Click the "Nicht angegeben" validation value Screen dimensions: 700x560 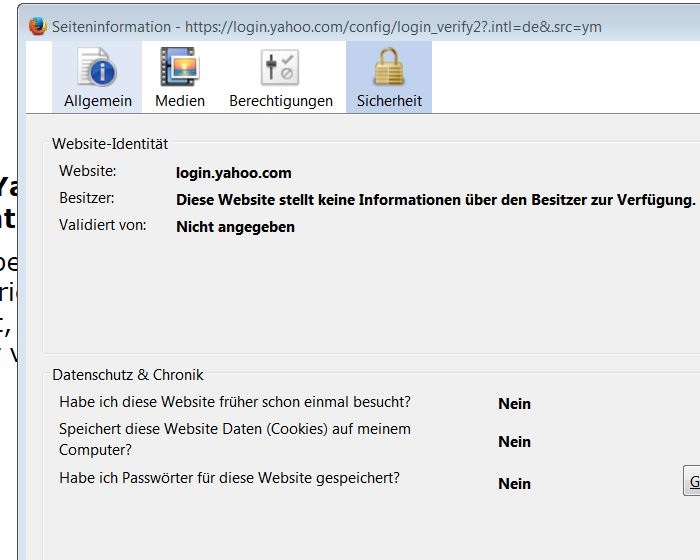pos(235,227)
